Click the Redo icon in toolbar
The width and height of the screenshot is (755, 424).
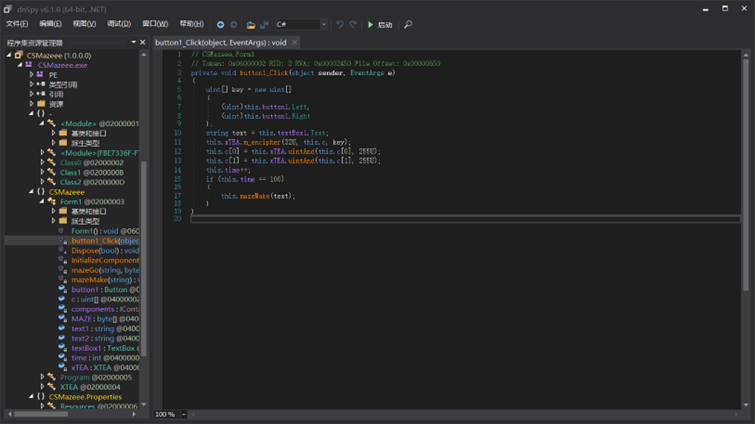tap(353, 24)
